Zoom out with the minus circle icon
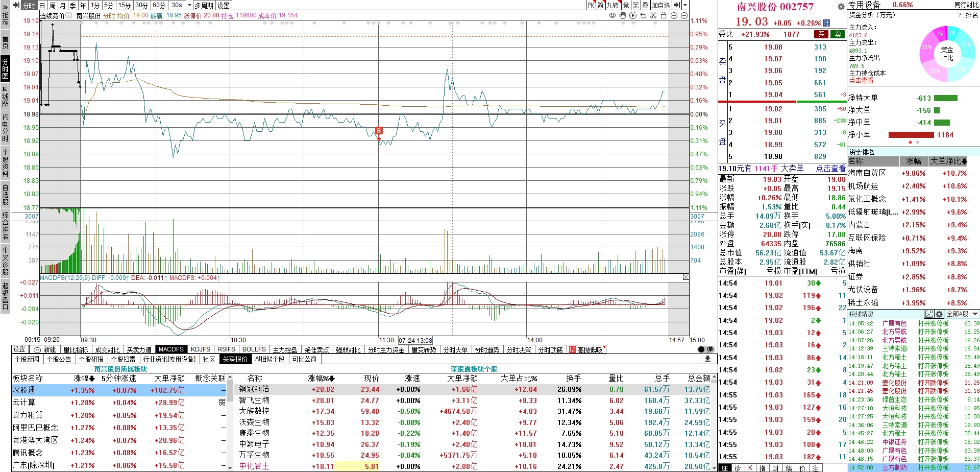Viewport: 980px width, 472px height. pos(684,16)
